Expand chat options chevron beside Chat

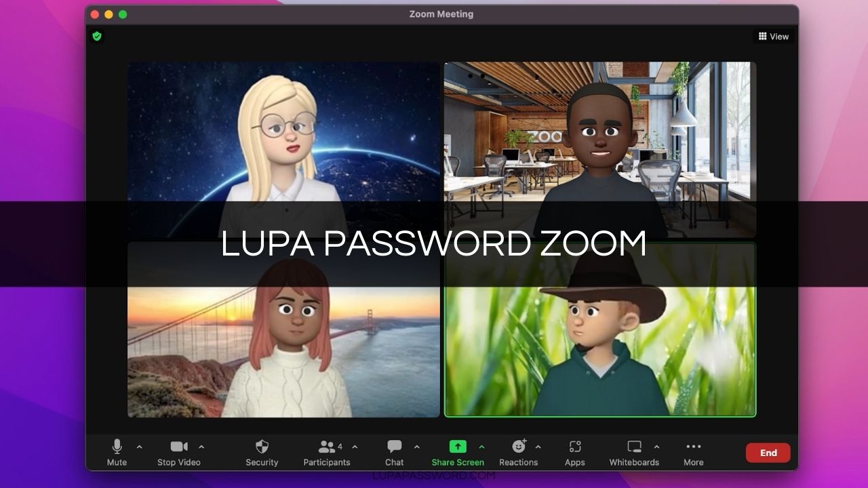[x=416, y=447]
